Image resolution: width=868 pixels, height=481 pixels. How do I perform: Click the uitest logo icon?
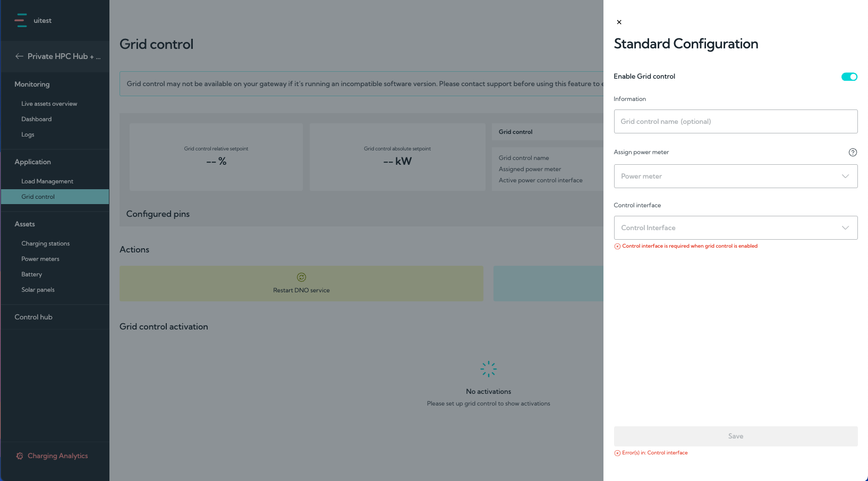21,20
